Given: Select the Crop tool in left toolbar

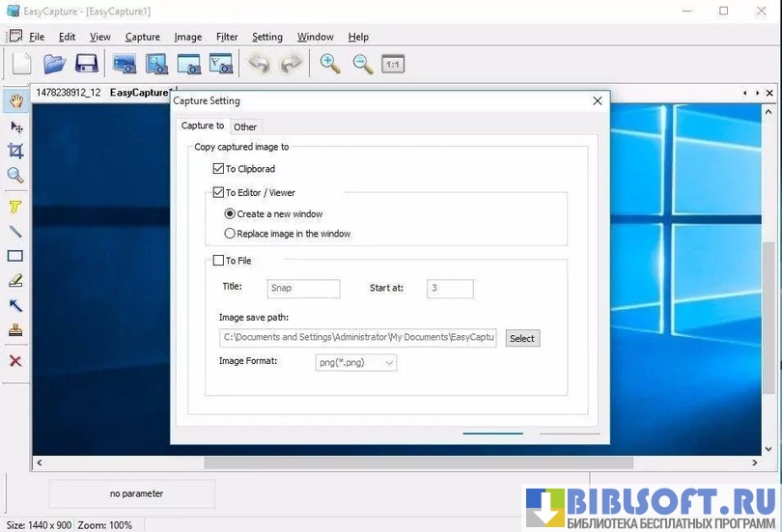Looking at the screenshot, I should [x=15, y=151].
